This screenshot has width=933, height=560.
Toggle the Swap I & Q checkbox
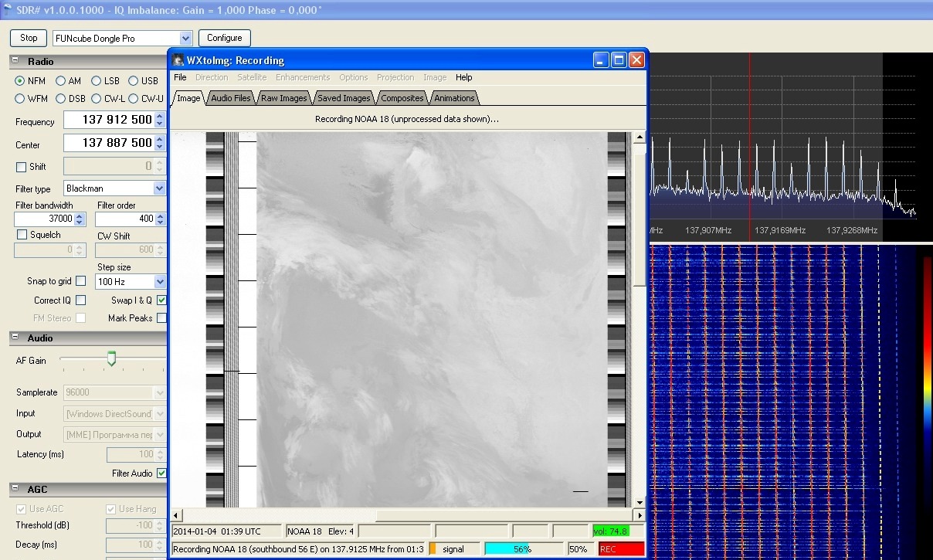(x=161, y=300)
